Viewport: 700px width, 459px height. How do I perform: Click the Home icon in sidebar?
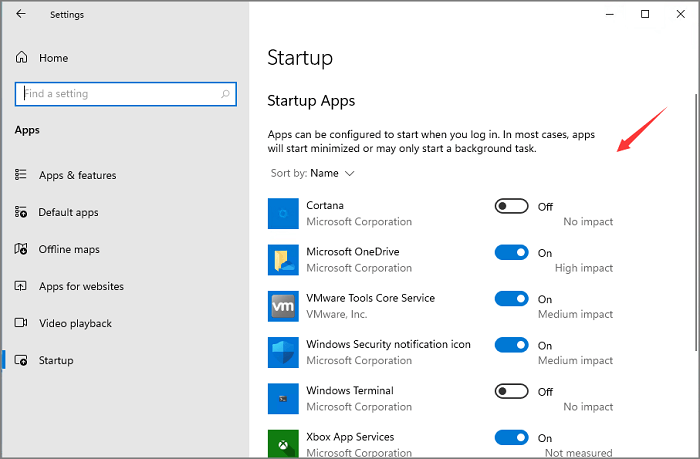click(x=21, y=58)
